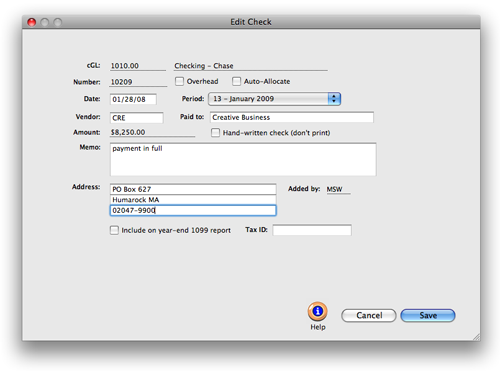Click the Date field showing 01/28/08
The width and height of the screenshot is (500, 371).
pos(133,99)
